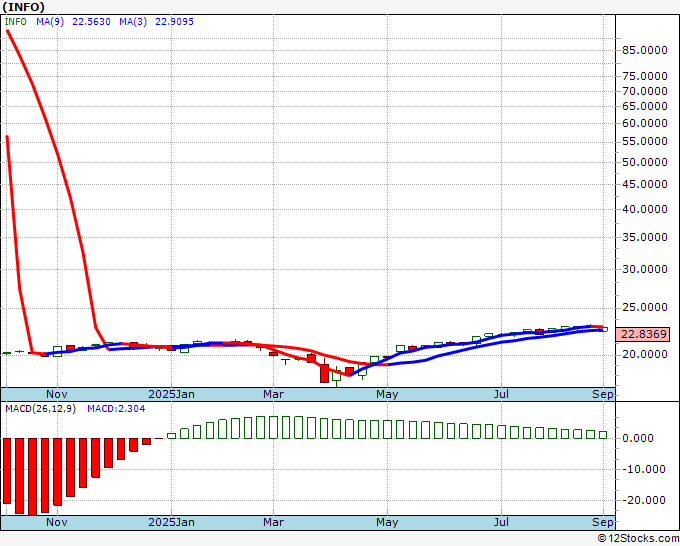Click the last green candlestick near Sep

click(x=605, y=329)
